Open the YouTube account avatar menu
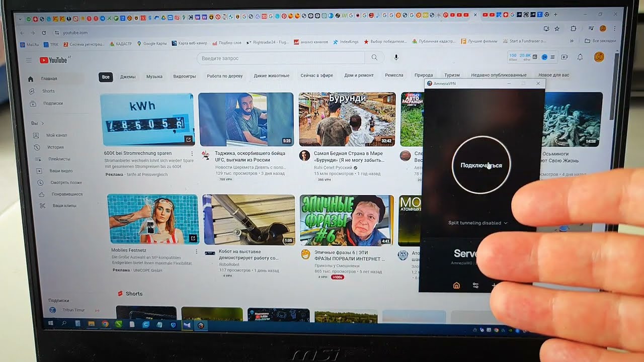 599,57
